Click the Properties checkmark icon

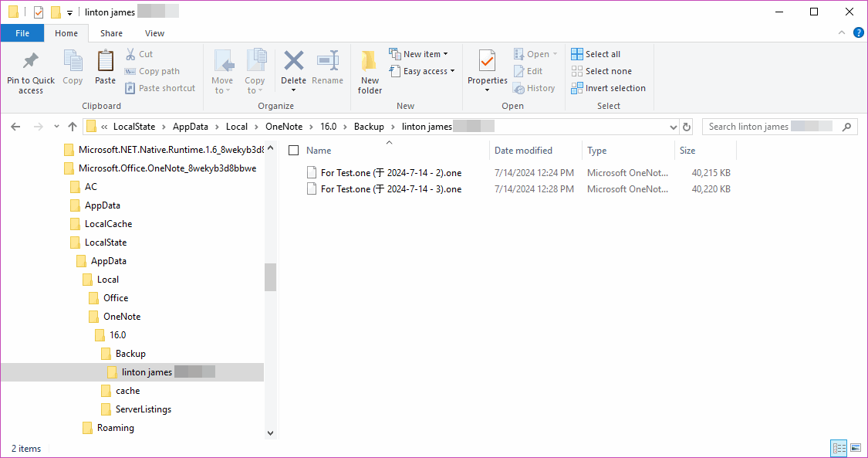pos(487,60)
